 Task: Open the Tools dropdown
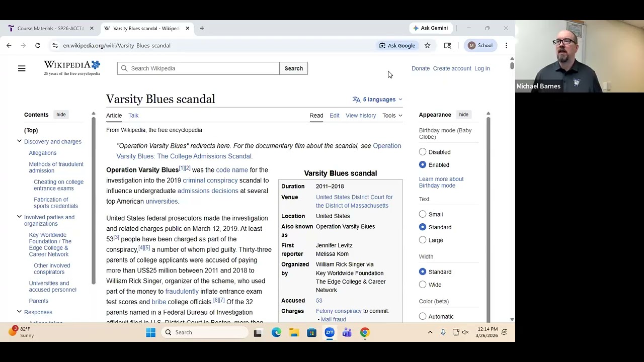(392, 116)
